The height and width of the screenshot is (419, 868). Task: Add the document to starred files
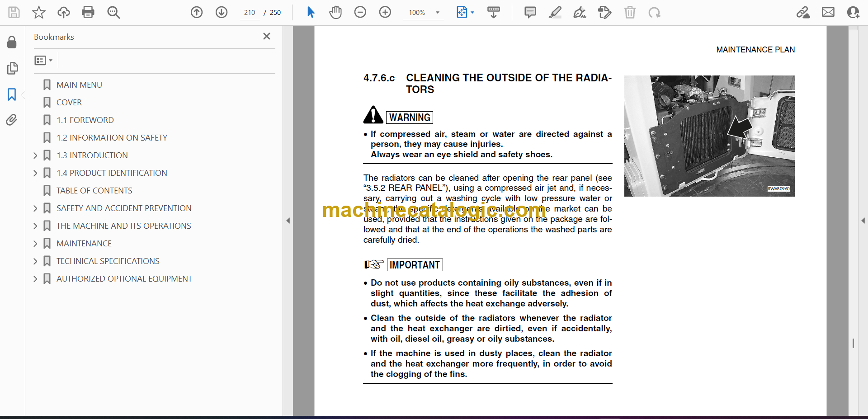tap(39, 12)
